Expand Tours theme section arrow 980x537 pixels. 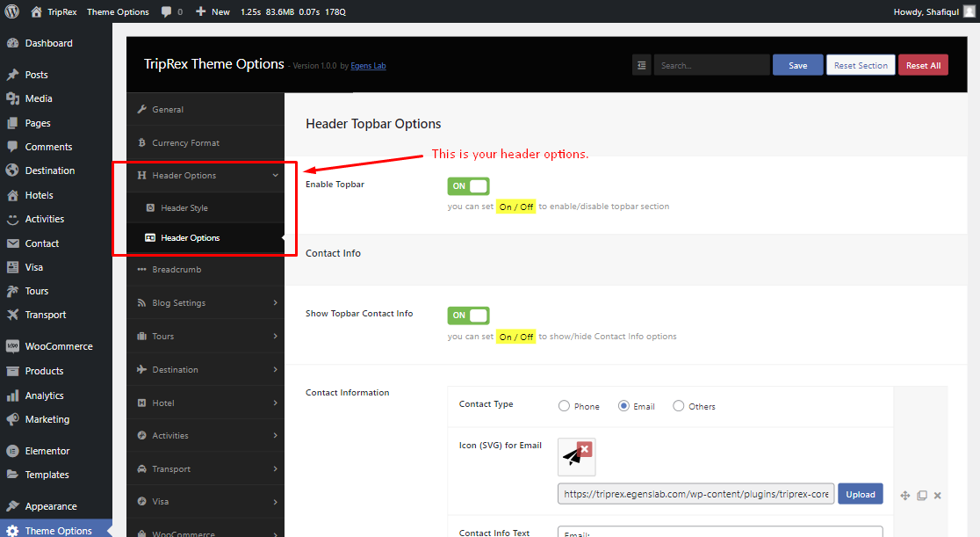(275, 336)
